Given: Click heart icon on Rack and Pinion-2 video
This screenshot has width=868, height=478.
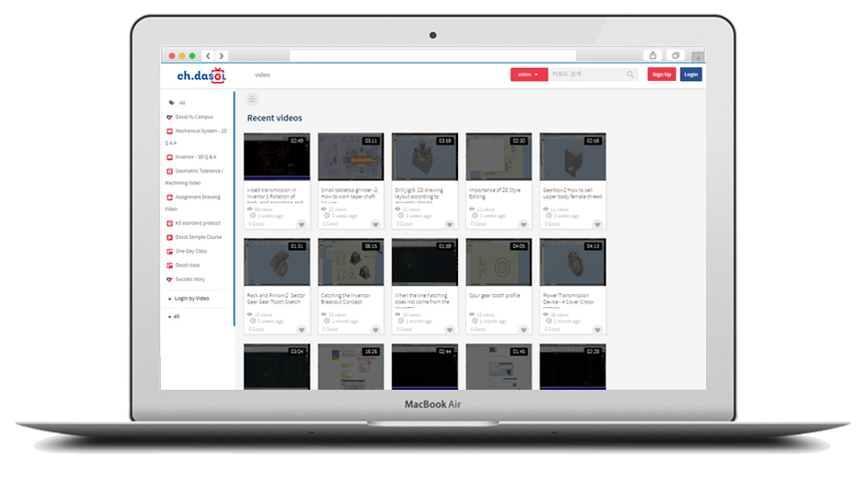Looking at the screenshot, I should point(301,330).
